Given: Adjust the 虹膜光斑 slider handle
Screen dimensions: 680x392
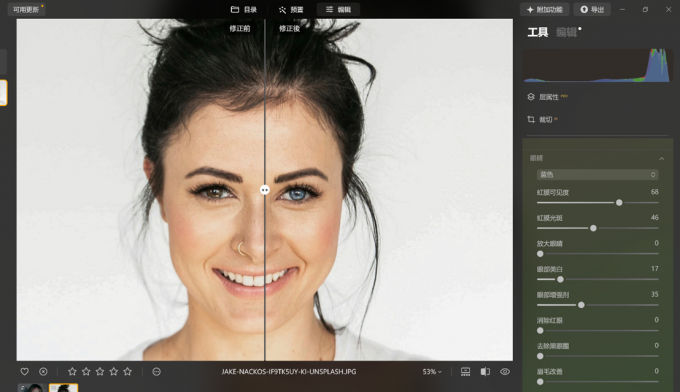Looking at the screenshot, I should point(593,228).
